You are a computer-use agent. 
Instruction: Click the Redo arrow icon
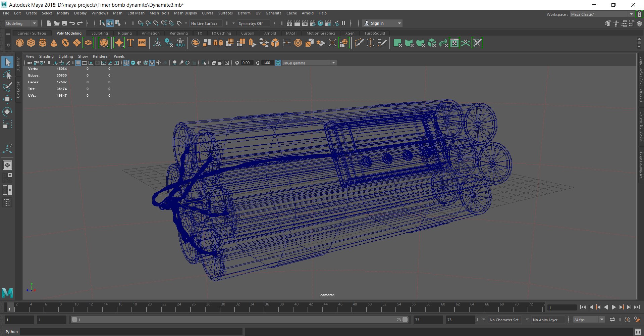coord(80,23)
